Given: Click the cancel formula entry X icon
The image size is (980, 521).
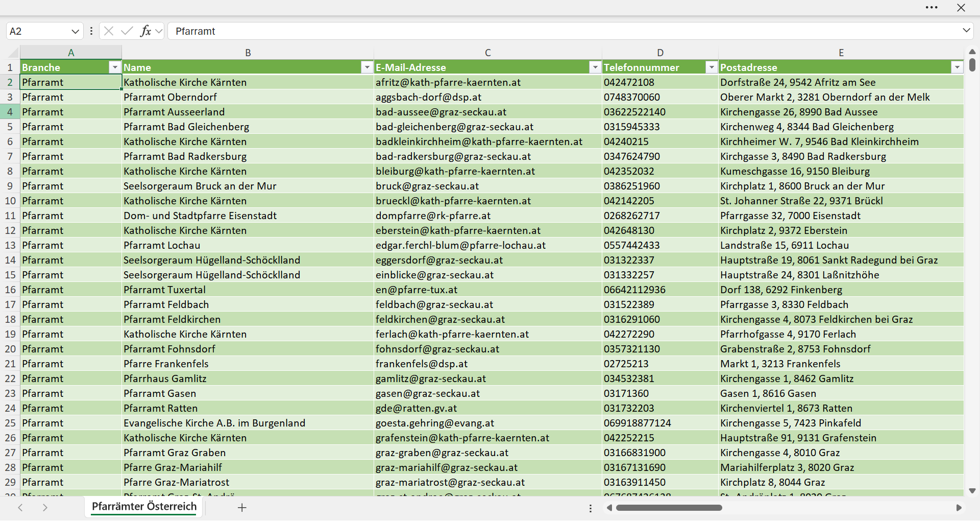Looking at the screenshot, I should tap(108, 31).
